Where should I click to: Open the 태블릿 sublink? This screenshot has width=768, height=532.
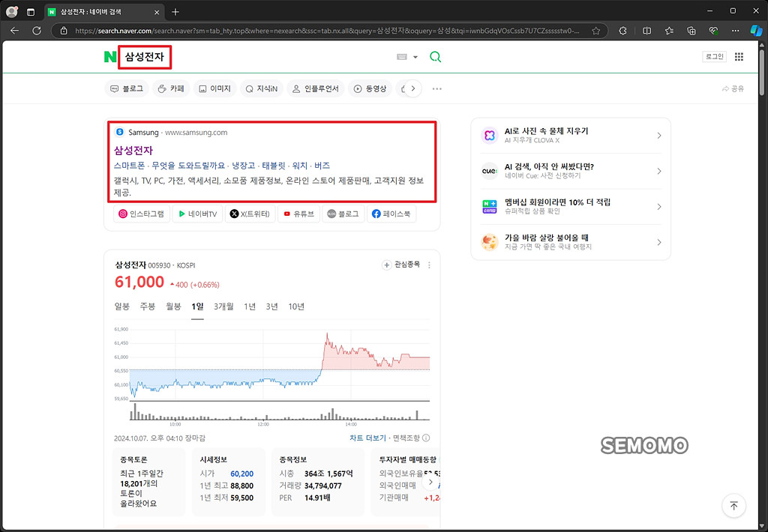click(x=273, y=166)
